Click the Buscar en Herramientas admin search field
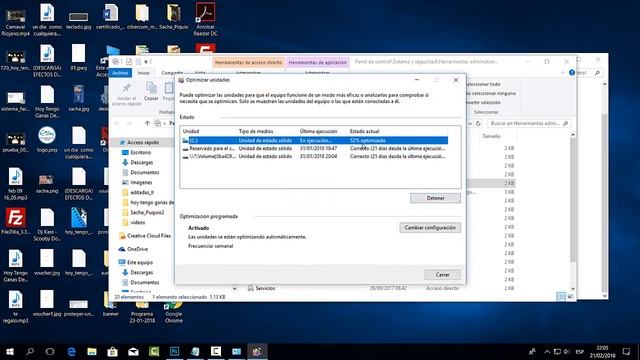The height and width of the screenshot is (360, 640). (x=529, y=123)
